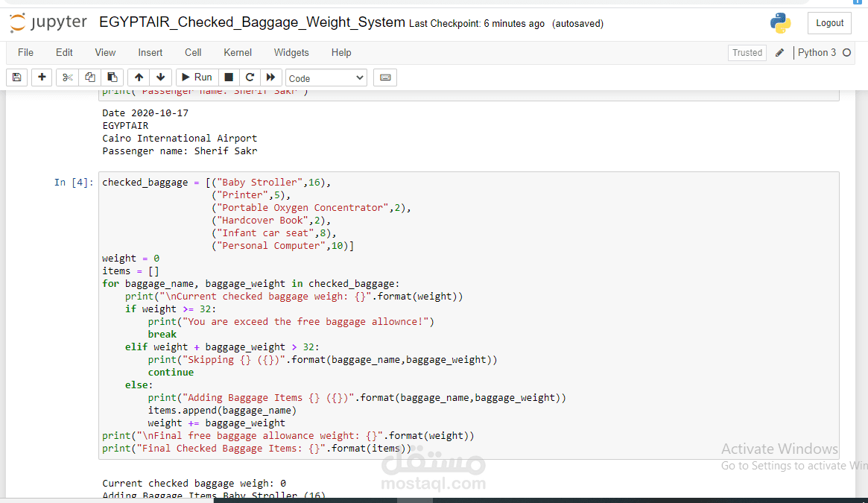Click the "break" keyword in code
This screenshot has height=503, width=868.
coord(162,334)
